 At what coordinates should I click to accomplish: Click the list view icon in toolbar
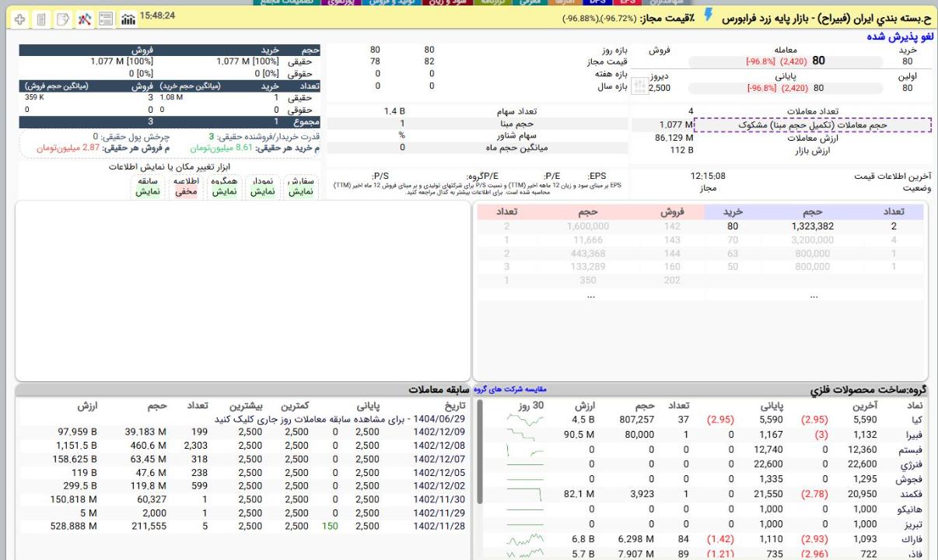click(x=104, y=16)
